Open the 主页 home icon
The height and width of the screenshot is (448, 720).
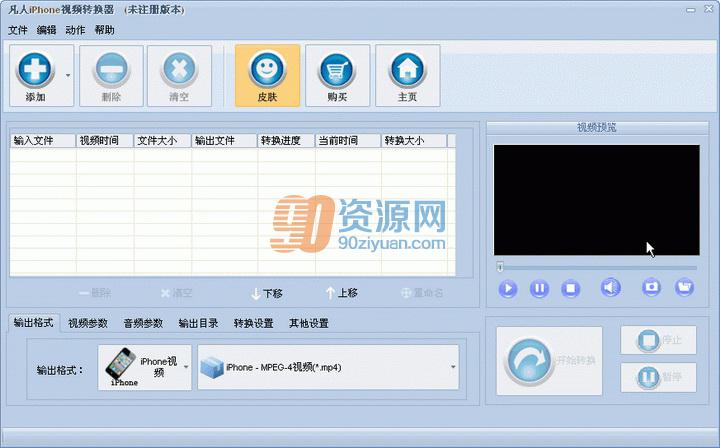pyautogui.click(x=407, y=70)
